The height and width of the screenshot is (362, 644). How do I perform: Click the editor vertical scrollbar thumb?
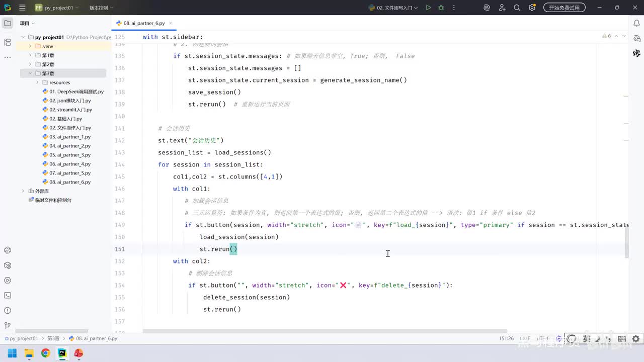627,243
